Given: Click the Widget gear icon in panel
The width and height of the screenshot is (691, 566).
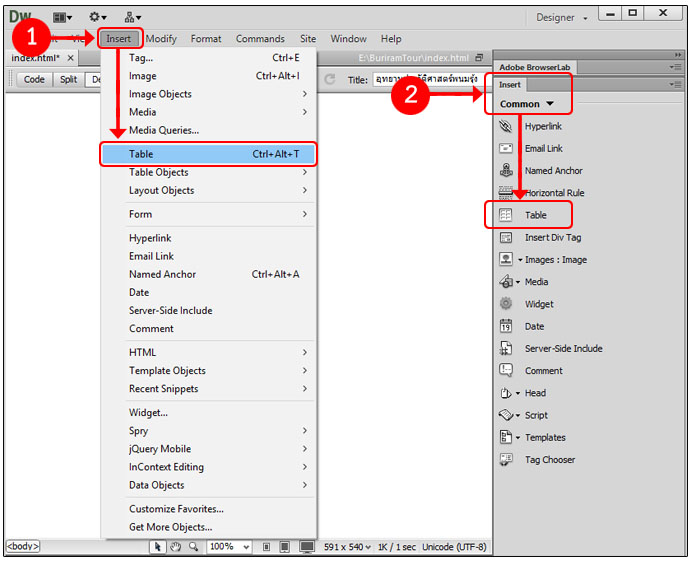Looking at the screenshot, I should click(506, 304).
